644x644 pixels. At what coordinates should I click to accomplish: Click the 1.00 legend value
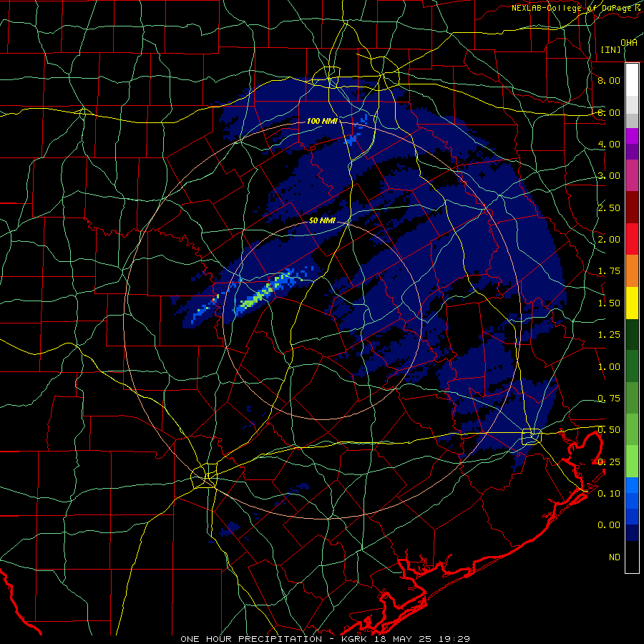(x=609, y=367)
